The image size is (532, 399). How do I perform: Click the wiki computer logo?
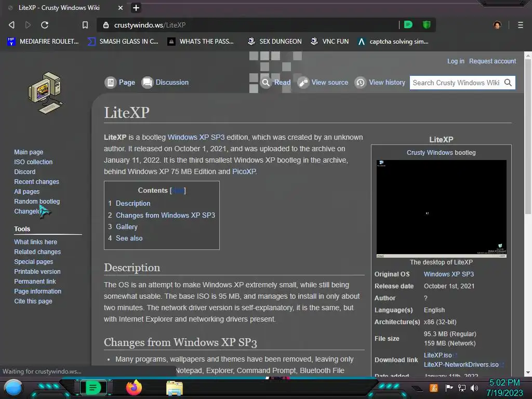coord(45,92)
